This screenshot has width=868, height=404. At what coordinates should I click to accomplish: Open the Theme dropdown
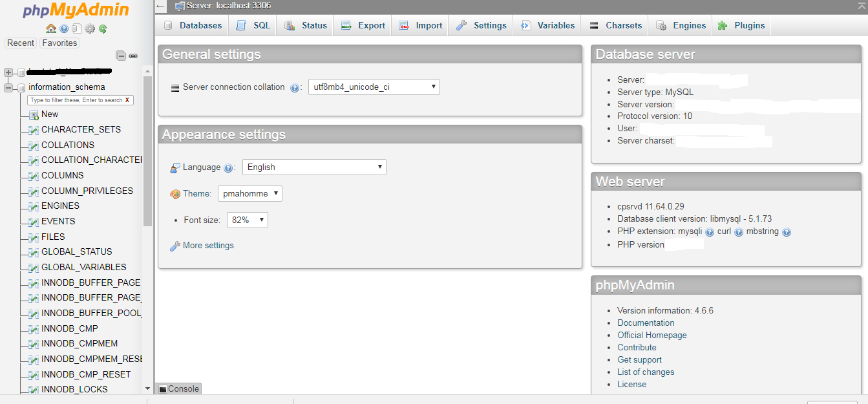(x=249, y=193)
